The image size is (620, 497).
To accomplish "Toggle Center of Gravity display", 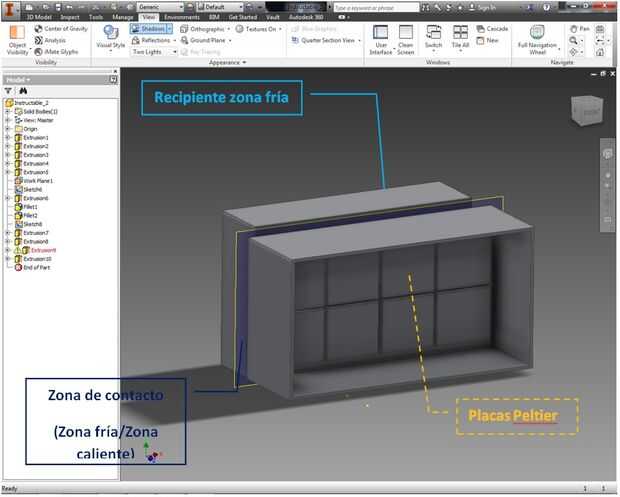I will click(x=61, y=28).
